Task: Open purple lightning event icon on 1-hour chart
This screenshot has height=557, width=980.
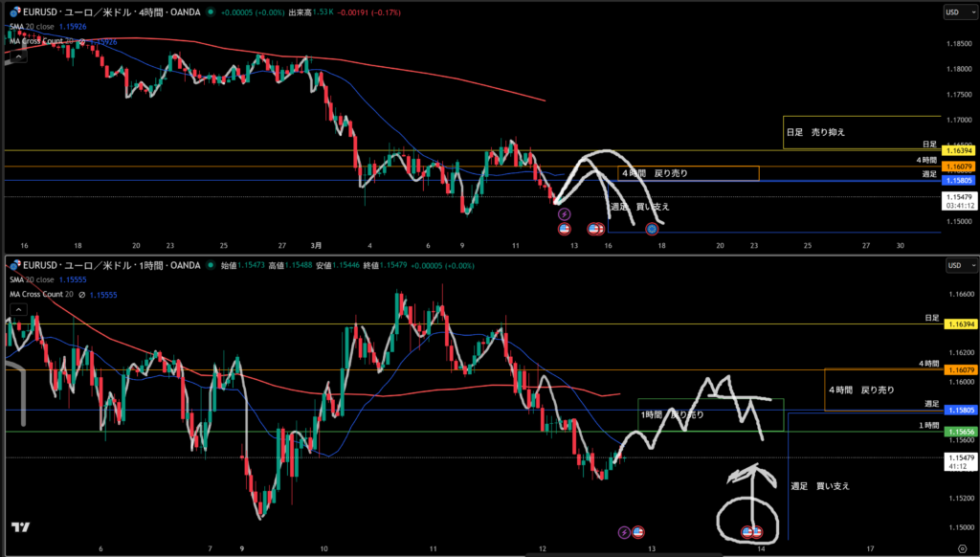Action: pyautogui.click(x=624, y=531)
